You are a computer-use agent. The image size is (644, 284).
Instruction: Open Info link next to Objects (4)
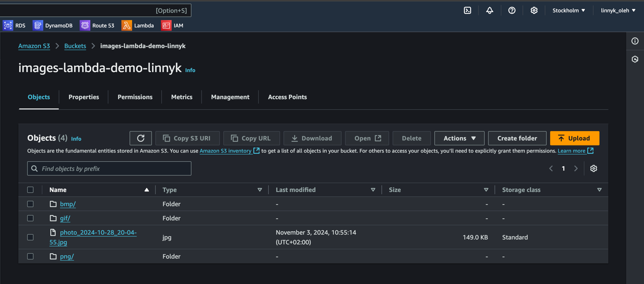click(x=76, y=139)
